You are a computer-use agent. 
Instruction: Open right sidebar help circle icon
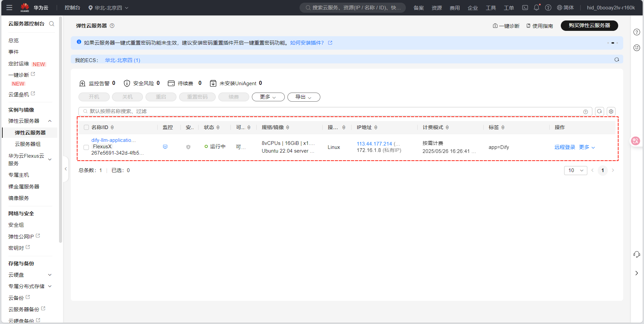click(637, 32)
